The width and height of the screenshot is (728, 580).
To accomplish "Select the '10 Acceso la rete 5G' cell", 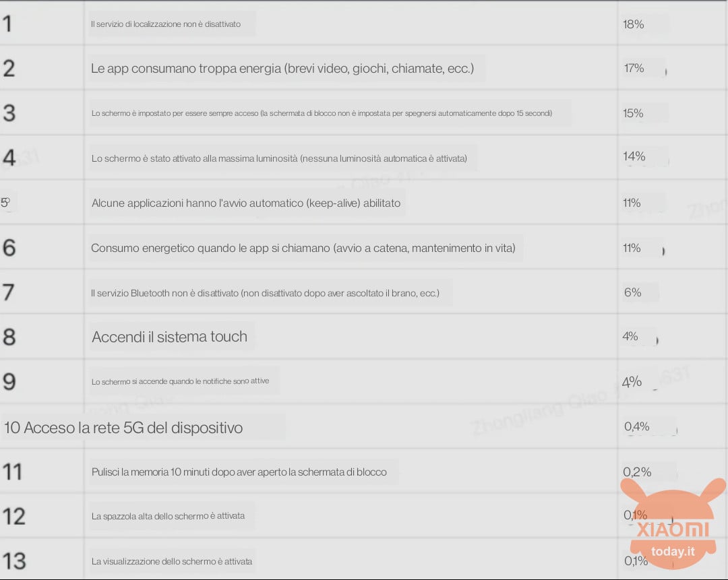I will 123,427.
